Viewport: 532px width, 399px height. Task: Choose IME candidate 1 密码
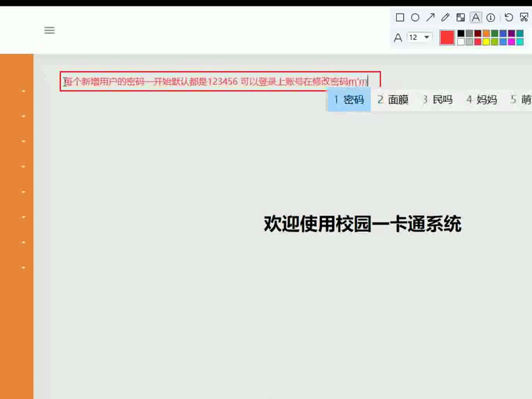click(x=349, y=100)
